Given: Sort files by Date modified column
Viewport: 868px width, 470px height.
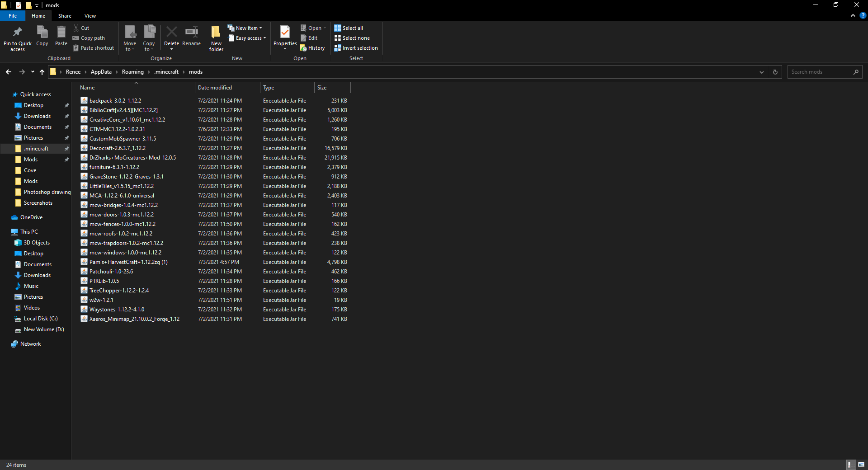Looking at the screenshot, I should coord(227,88).
